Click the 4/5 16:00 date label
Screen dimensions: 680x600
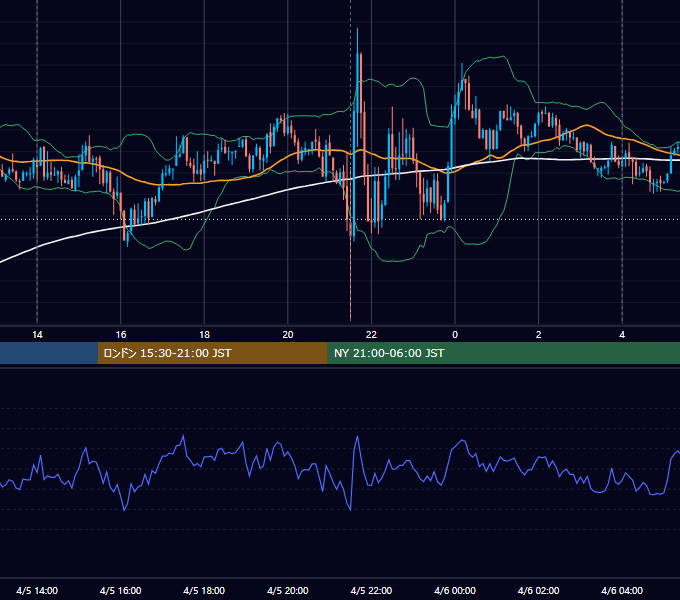(x=121, y=590)
